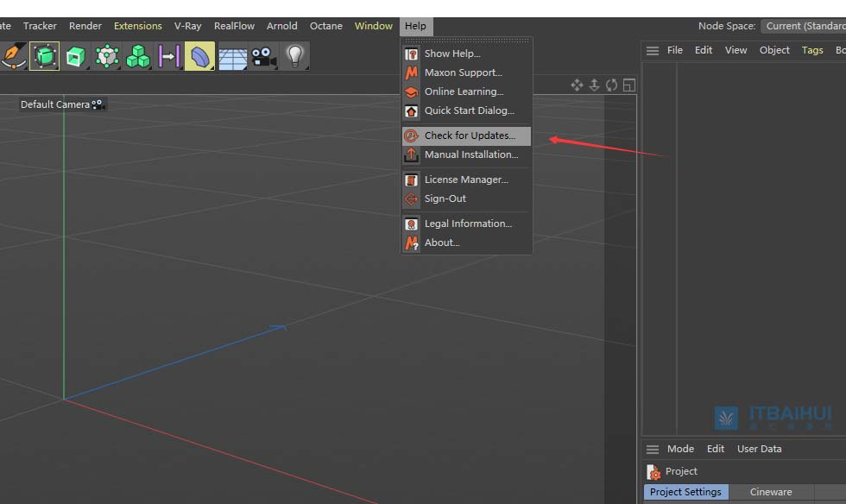
Task: Open the Object Manager hamburger menu
Action: (x=653, y=51)
